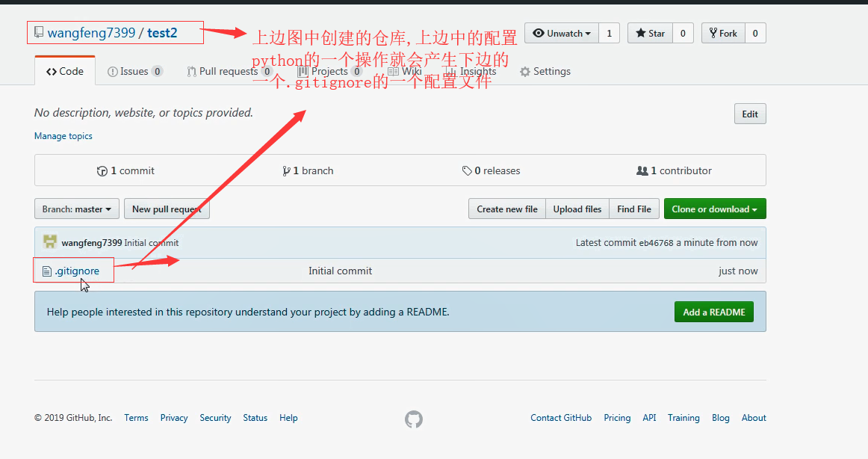Click the watcher count 1
Screen dimensions: 868x459
pyautogui.click(x=609, y=33)
